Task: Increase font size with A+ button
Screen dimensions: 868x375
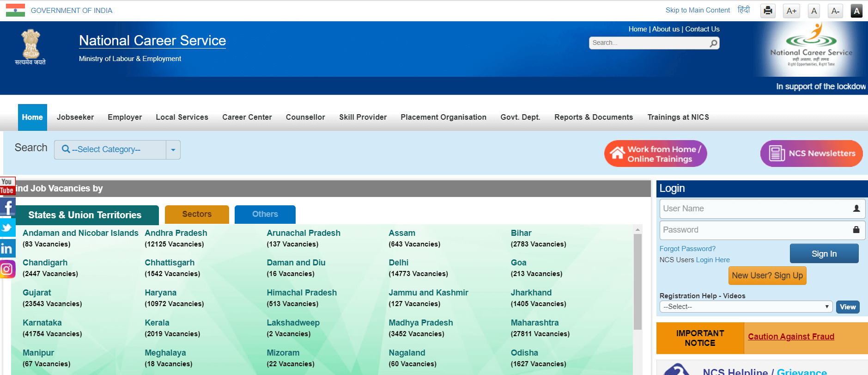Action: point(791,11)
